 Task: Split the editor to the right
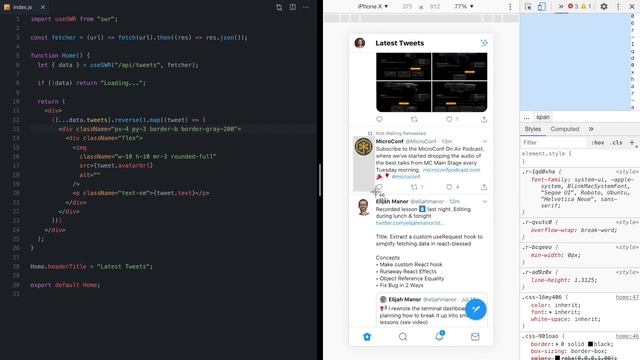tap(293, 7)
